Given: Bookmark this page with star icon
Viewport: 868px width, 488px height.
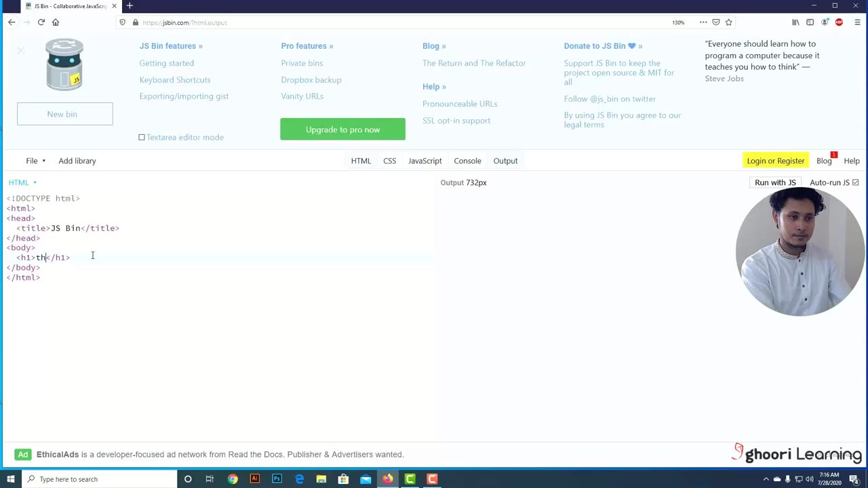Looking at the screenshot, I should click(x=729, y=22).
